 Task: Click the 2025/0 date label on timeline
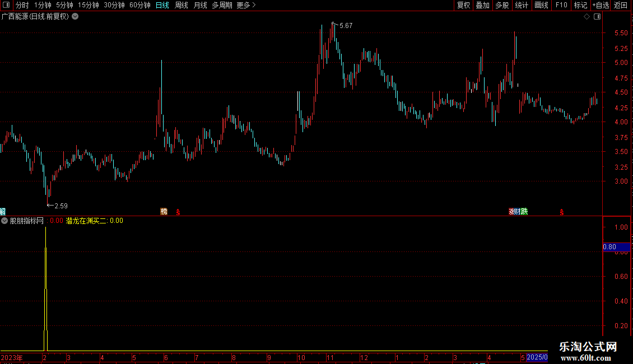[537, 357]
